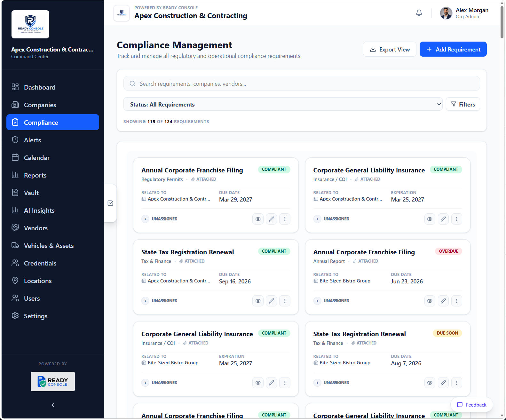The height and width of the screenshot is (420, 506).
Task: Edit the Bite-Sized Bistro Corporate General Liability Insurance card
Action: click(271, 383)
